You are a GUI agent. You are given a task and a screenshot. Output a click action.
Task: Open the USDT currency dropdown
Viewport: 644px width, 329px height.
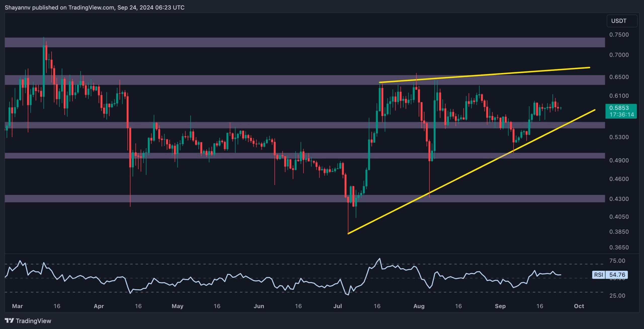click(x=622, y=21)
